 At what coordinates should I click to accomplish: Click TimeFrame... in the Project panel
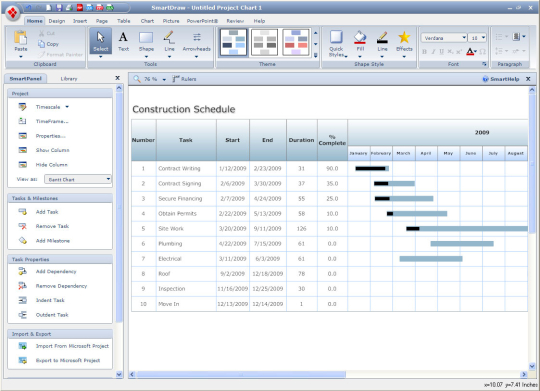(x=52, y=122)
